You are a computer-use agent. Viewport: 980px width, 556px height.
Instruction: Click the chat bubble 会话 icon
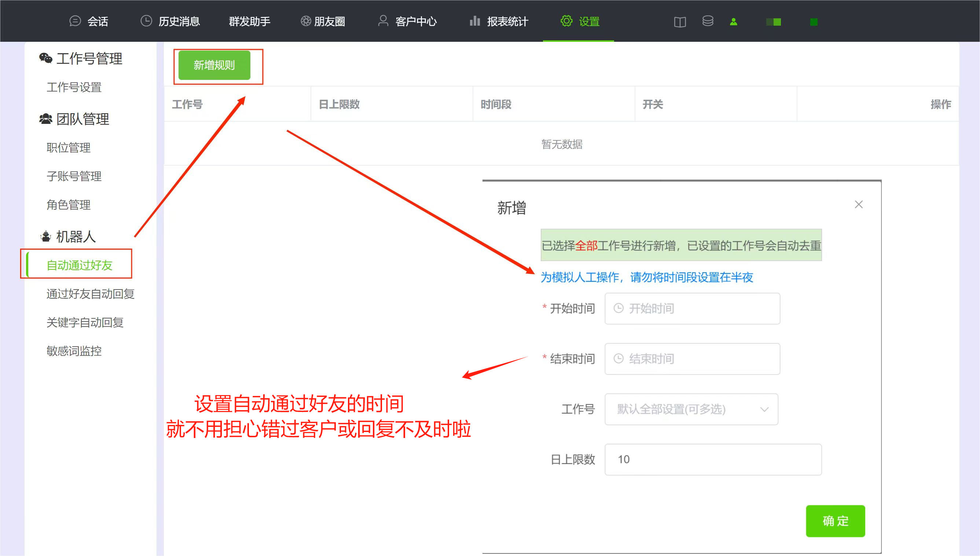point(75,21)
